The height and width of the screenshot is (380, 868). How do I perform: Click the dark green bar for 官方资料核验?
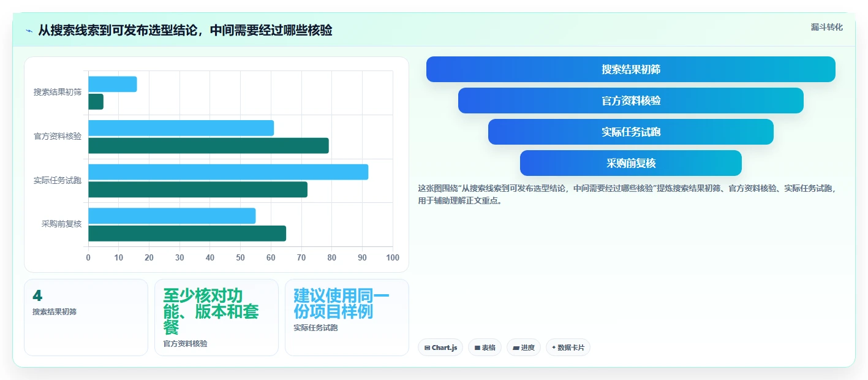pos(209,146)
